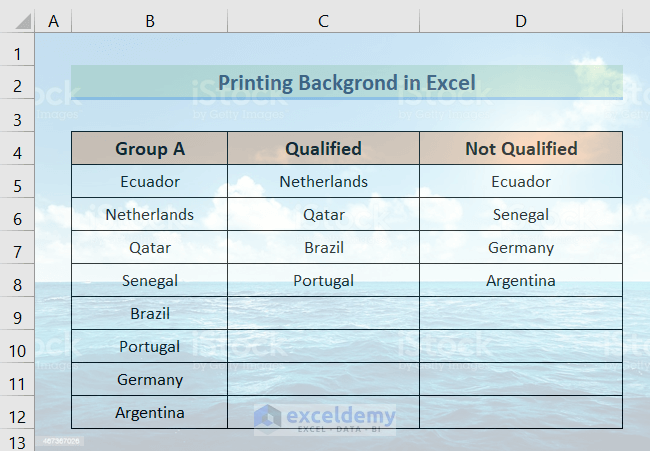Click the 'Printing Backgrond in Excel' title cell

346,83
